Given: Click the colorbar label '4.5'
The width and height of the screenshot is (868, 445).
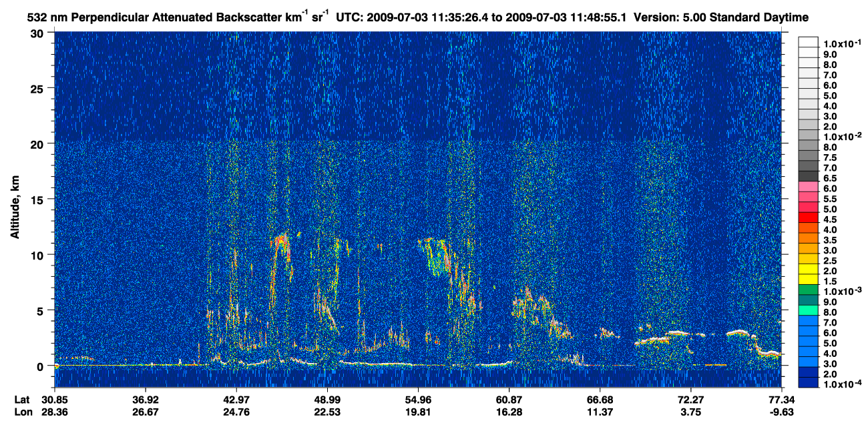Looking at the screenshot, I should (x=829, y=219).
